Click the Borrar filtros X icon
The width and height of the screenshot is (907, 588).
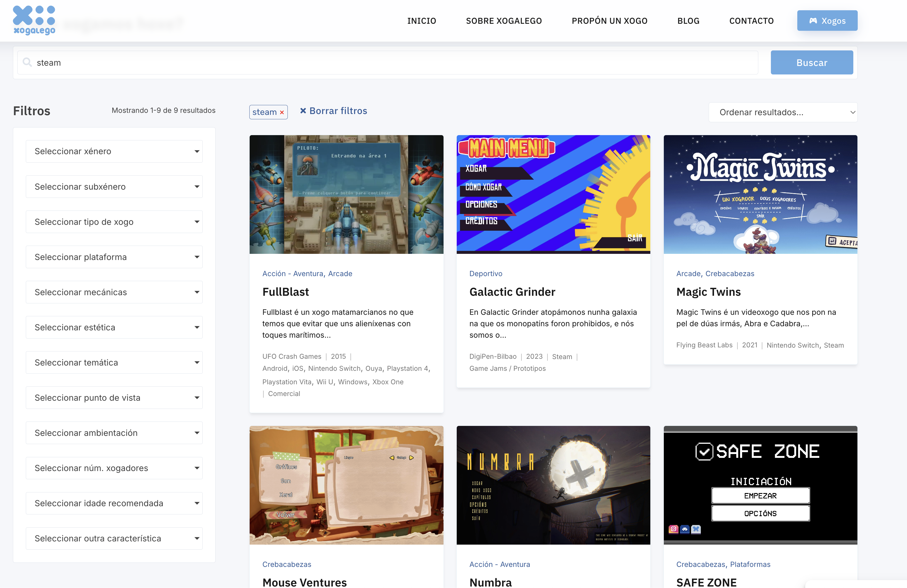pyautogui.click(x=303, y=111)
